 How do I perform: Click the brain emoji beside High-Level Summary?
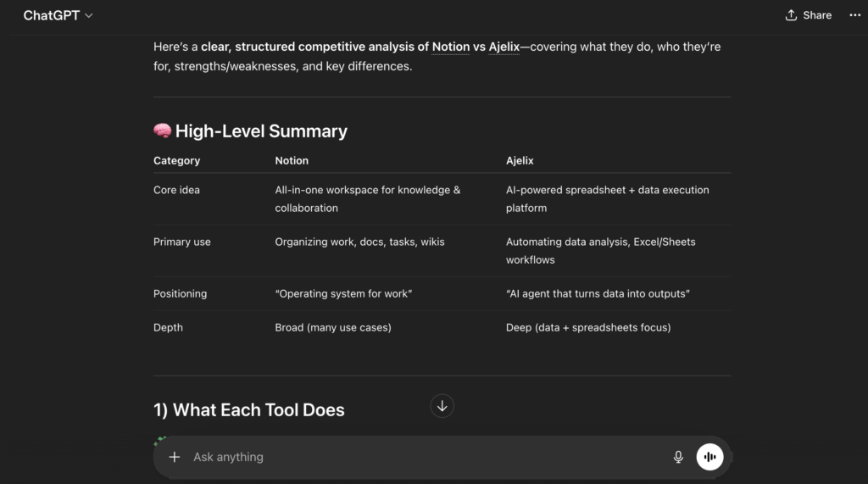pyautogui.click(x=162, y=131)
